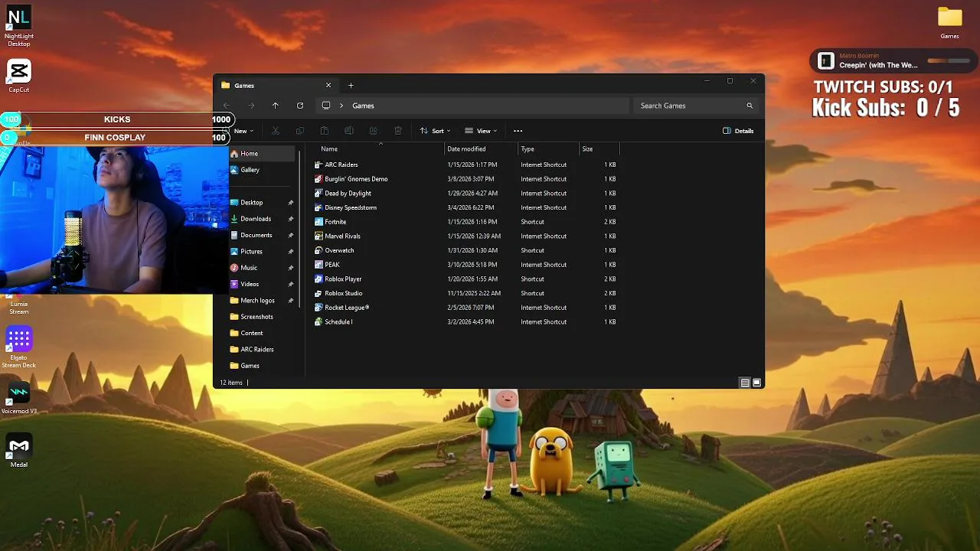Select the Games tab in Explorer
This screenshot has width=980, height=551.
276,86
